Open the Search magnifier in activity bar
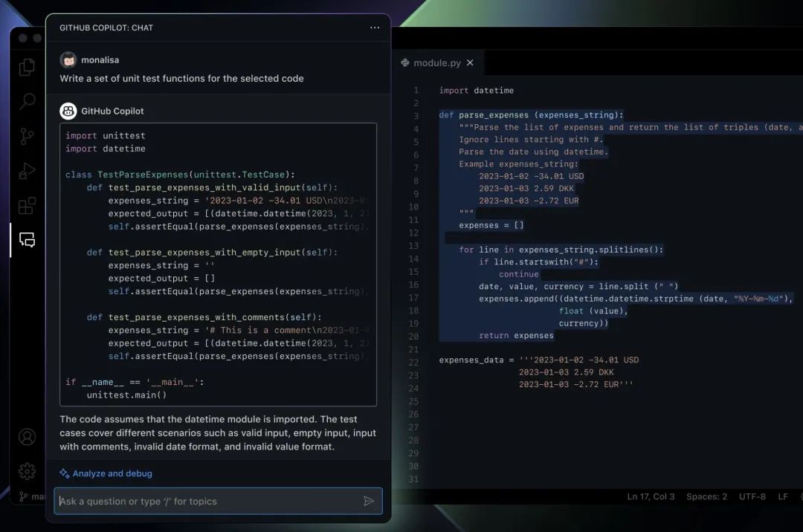Viewport: 803px width, 532px height. (28, 101)
